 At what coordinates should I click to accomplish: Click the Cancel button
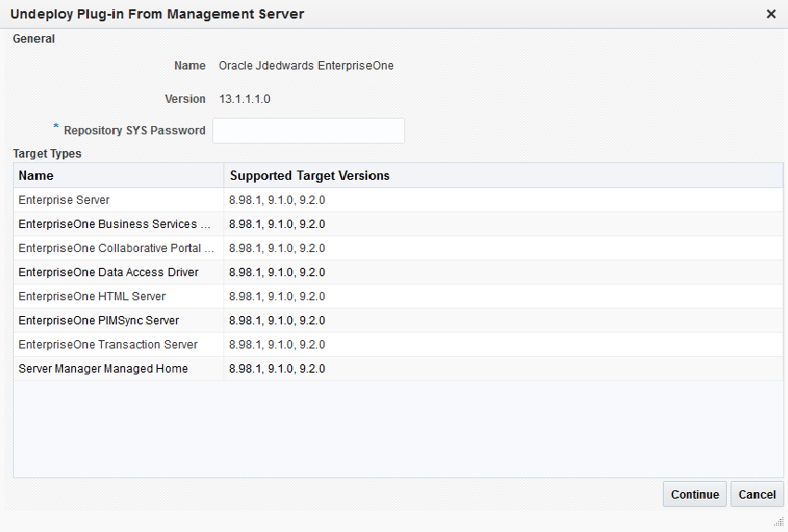(x=756, y=494)
